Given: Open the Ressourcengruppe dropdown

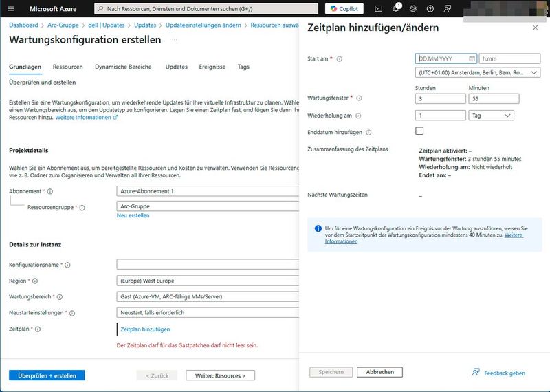Looking at the screenshot, I should point(208,206).
